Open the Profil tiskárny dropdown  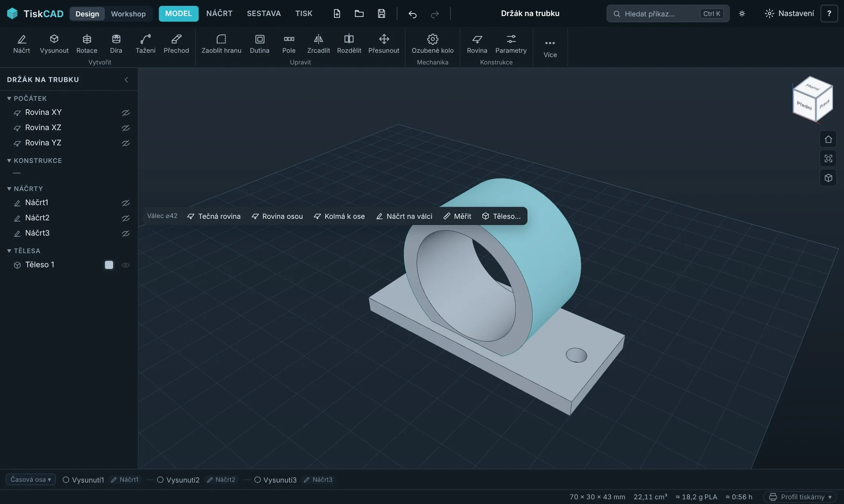point(800,497)
